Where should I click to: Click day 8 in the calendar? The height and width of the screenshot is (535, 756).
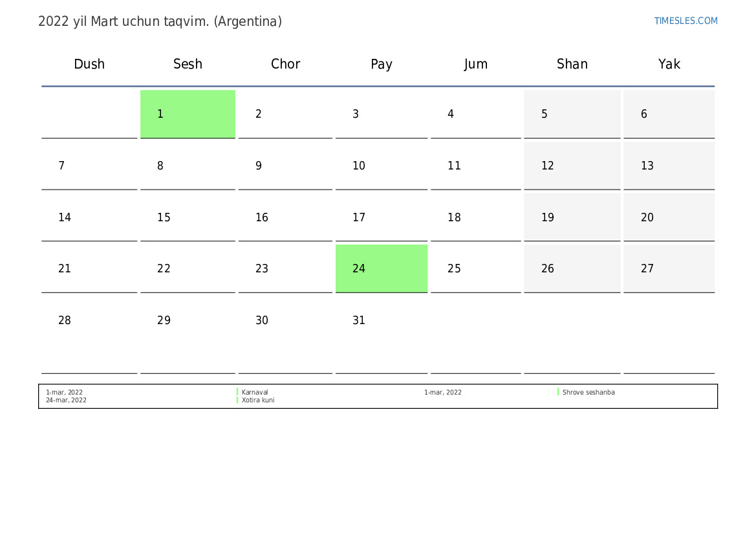pyautogui.click(x=188, y=166)
